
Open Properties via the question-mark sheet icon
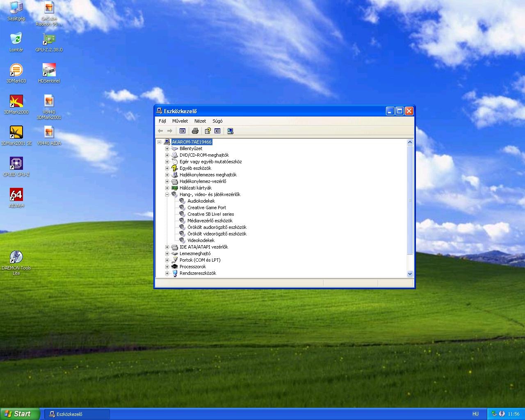(208, 131)
